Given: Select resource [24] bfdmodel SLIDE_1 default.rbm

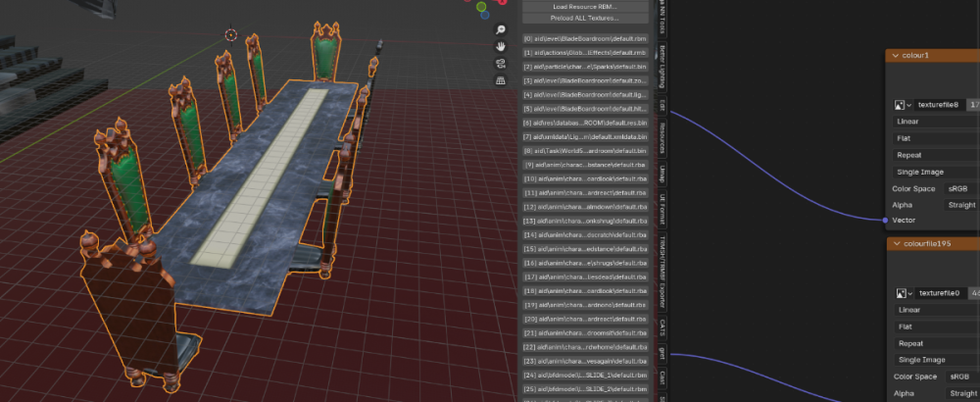Looking at the screenshot, I should (585, 376).
